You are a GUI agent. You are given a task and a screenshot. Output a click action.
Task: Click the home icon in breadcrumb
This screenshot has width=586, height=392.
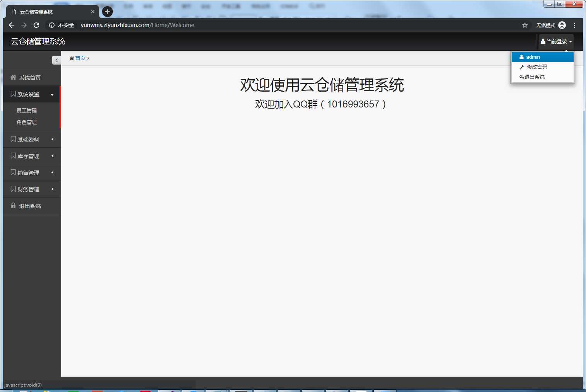click(x=72, y=58)
